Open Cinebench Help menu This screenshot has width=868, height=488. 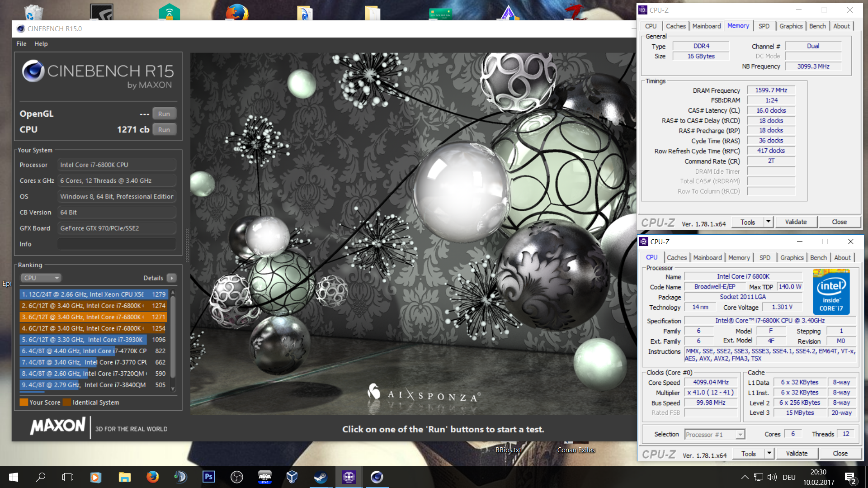tap(41, 44)
